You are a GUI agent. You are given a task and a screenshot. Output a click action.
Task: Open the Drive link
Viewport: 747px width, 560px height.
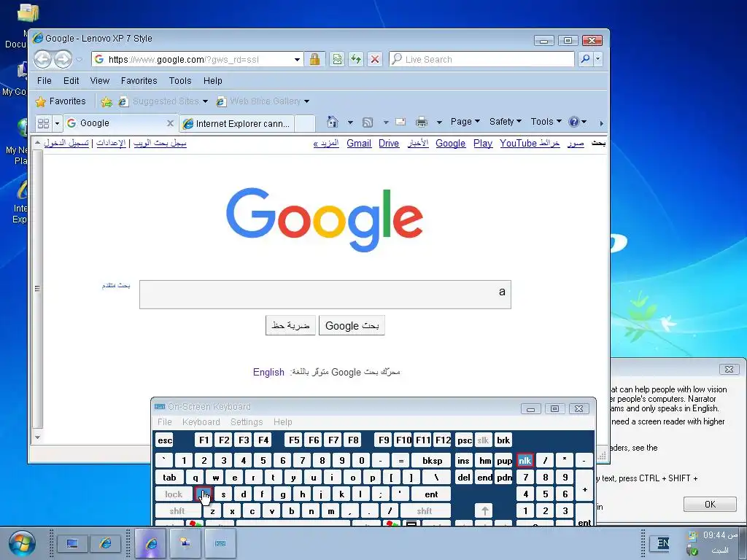point(389,144)
